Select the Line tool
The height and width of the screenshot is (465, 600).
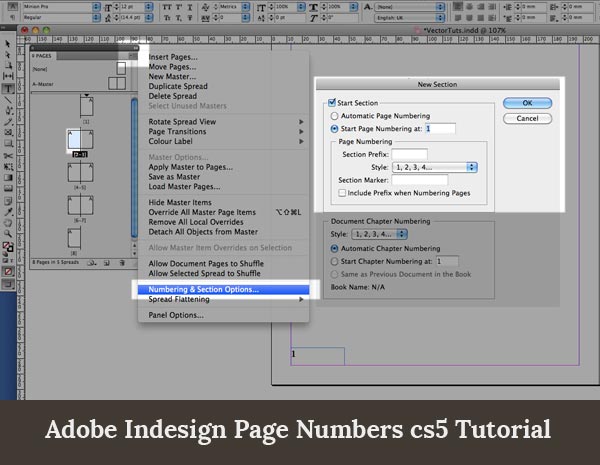point(8,100)
